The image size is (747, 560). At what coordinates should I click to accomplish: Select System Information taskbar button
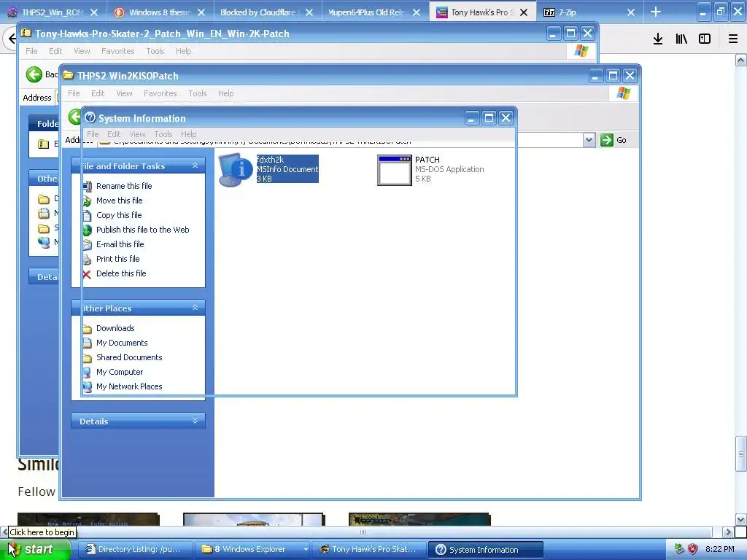pyautogui.click(x=485, y=550)
